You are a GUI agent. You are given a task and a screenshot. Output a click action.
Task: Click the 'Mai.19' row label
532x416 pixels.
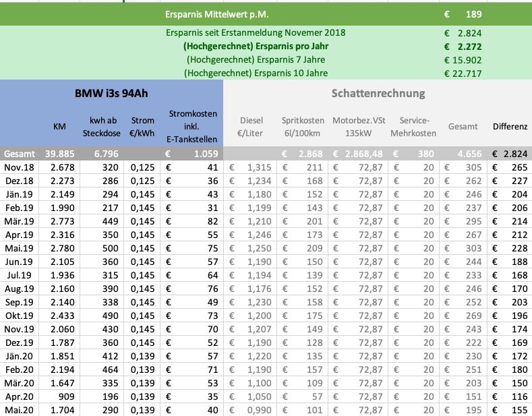pyautogui.click(x=19, y=248)
